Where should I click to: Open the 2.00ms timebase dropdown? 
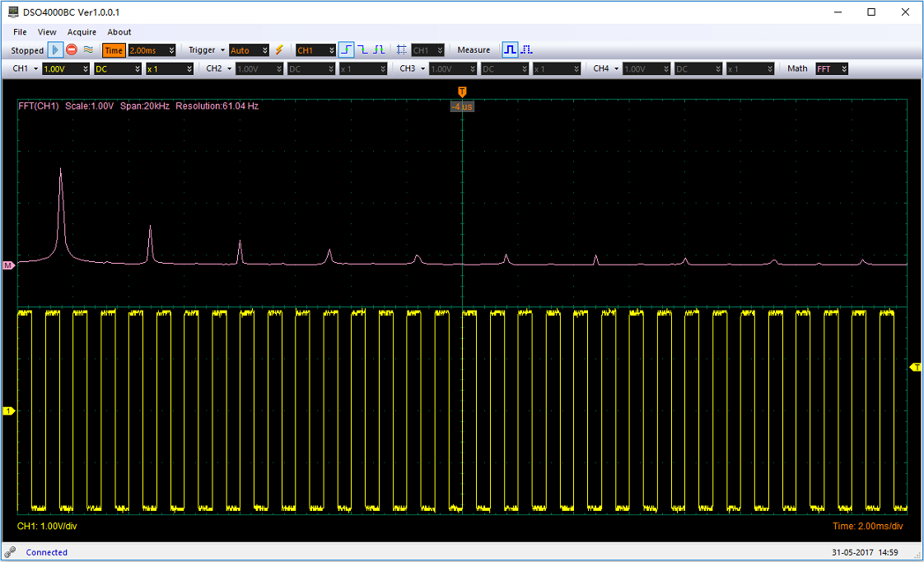152,50
